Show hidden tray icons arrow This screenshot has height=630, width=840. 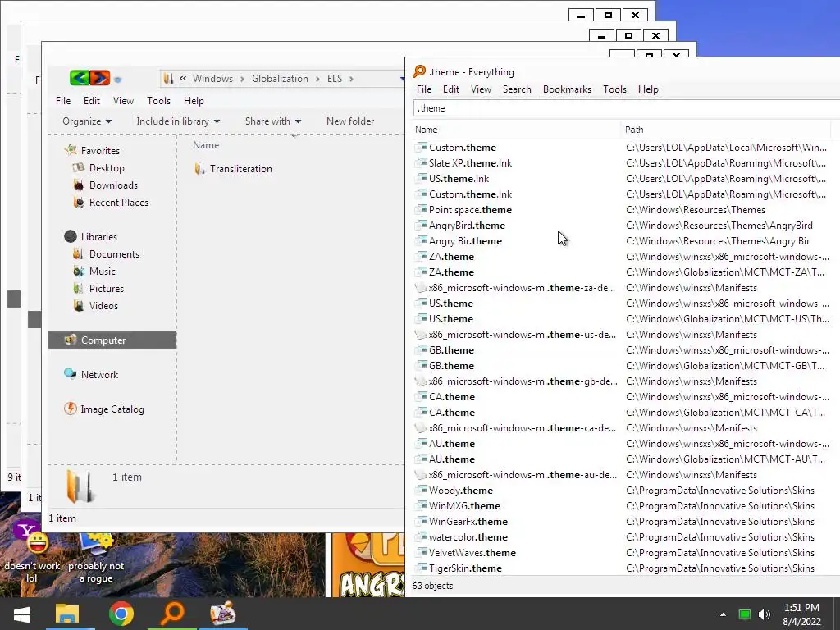(x=724, y=614)
